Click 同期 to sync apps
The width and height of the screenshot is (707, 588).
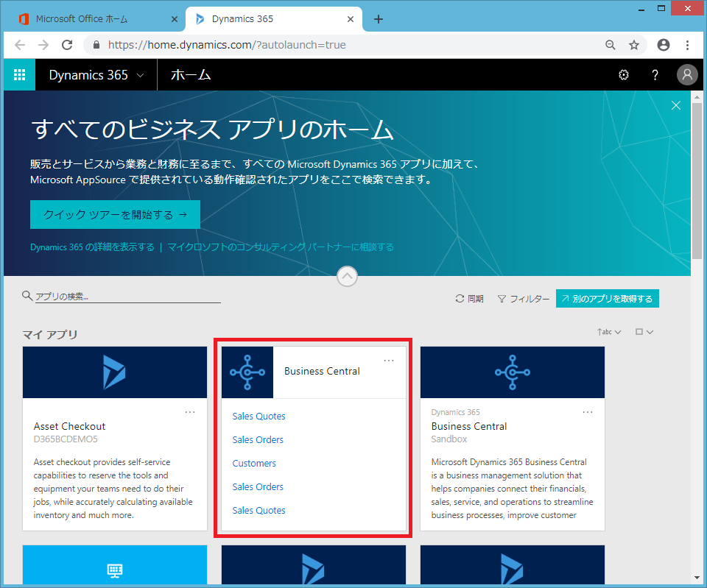[x=469, y=299]
